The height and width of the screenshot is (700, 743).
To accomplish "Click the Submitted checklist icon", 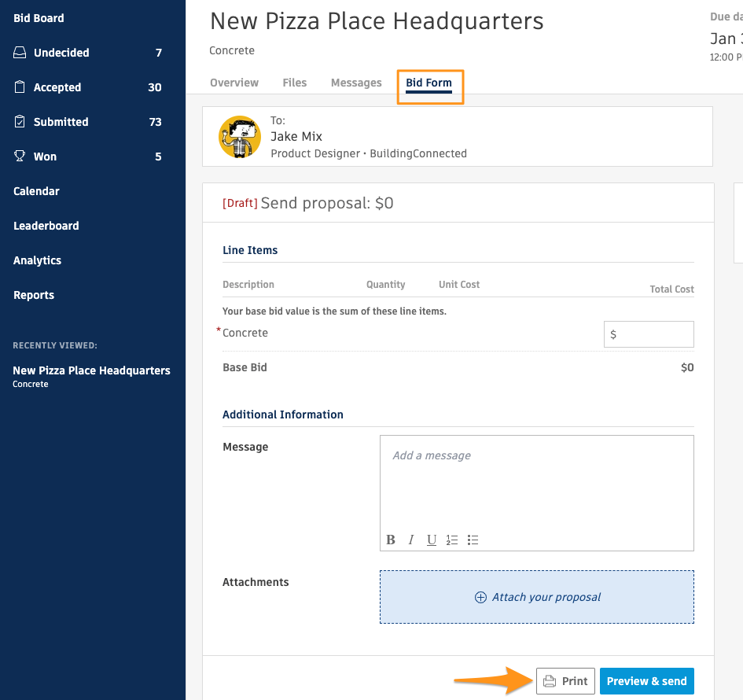I will 20,122.
